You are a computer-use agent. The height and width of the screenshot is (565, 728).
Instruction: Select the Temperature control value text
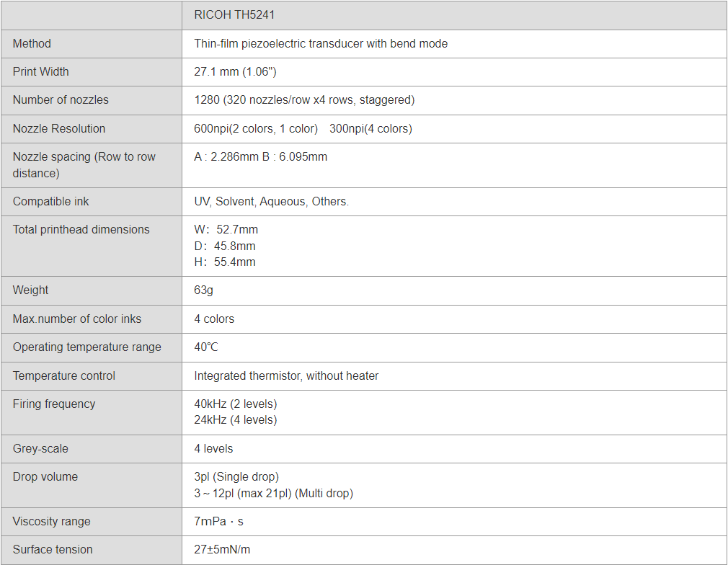click(x=286, y=376)
